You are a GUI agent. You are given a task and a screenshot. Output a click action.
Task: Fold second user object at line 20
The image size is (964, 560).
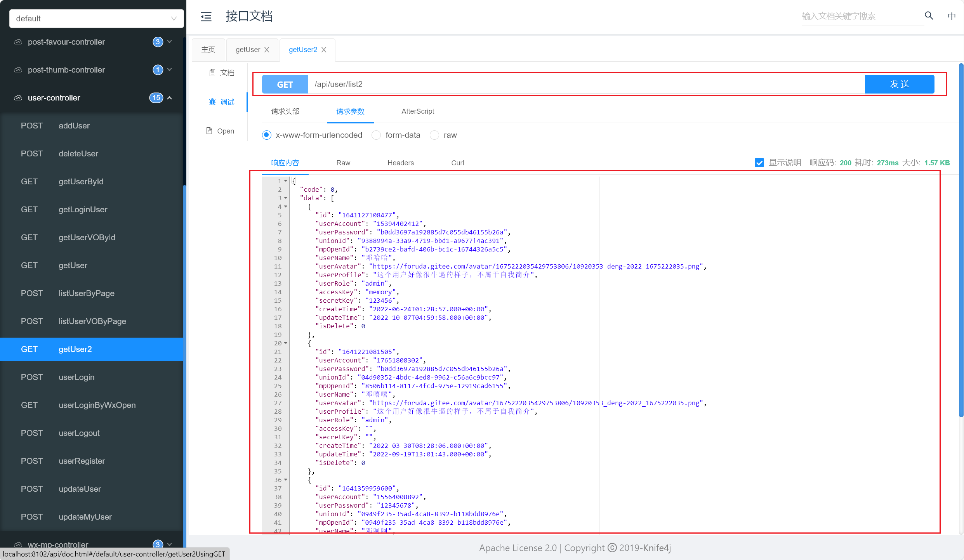pyautogui.click(x=286, y=343)
